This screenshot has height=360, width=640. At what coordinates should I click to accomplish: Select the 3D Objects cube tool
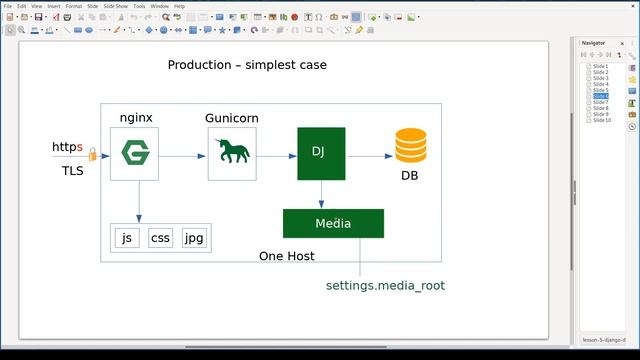(237, 30)
